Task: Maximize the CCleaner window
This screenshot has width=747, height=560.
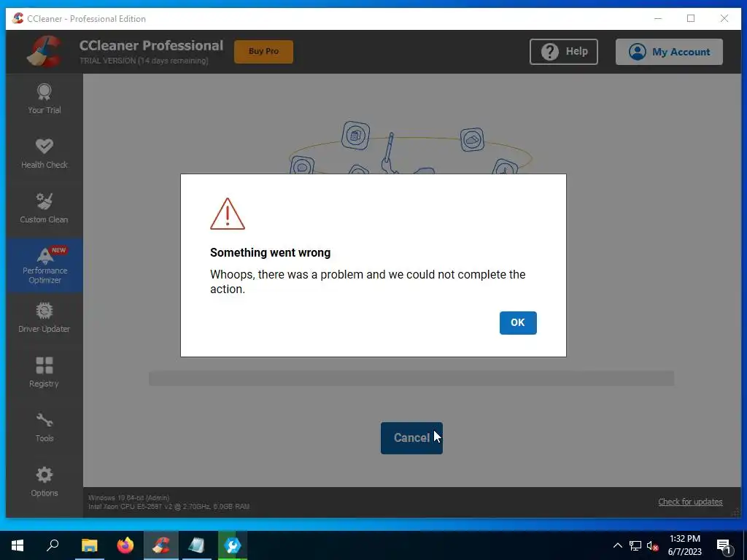Action: [691, 18]
